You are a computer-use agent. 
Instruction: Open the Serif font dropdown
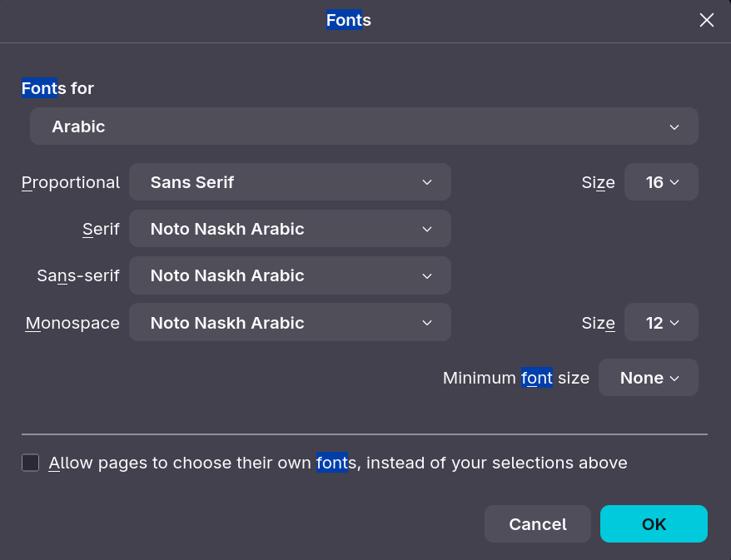coord(290,229)
